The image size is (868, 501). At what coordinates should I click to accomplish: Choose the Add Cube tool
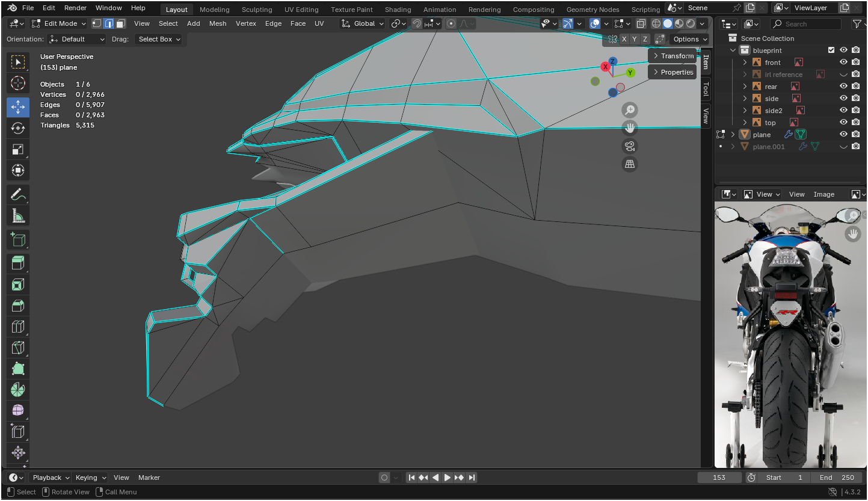click(18, 239)
